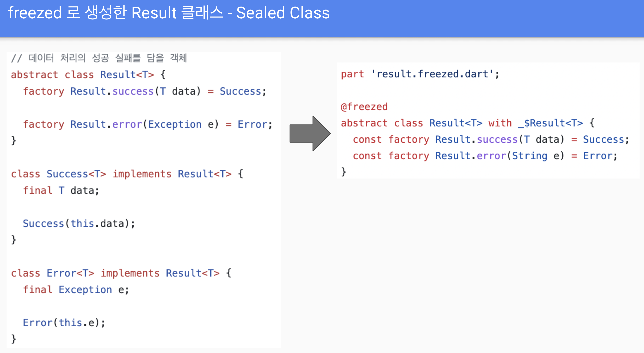Click 'with _$Result<T>' in right code
This screenshot has width=644, height=353.
(535, 123)
